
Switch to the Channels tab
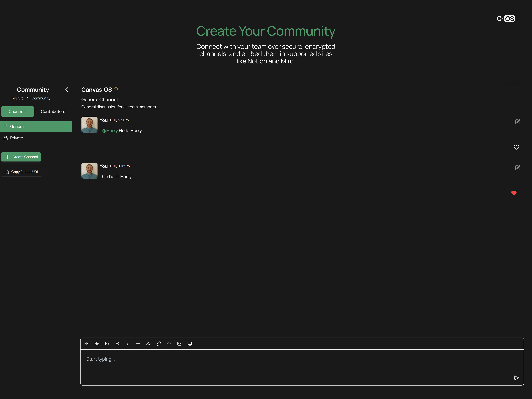[18, 112]
